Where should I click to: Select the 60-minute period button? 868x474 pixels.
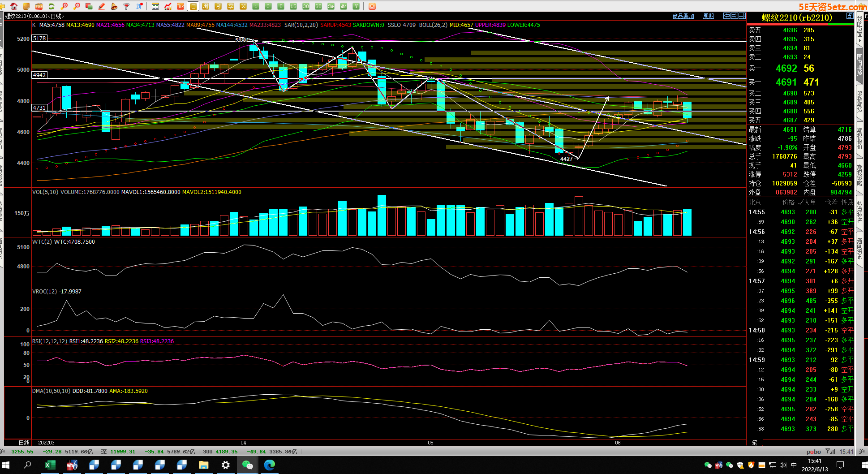[318, 6]
